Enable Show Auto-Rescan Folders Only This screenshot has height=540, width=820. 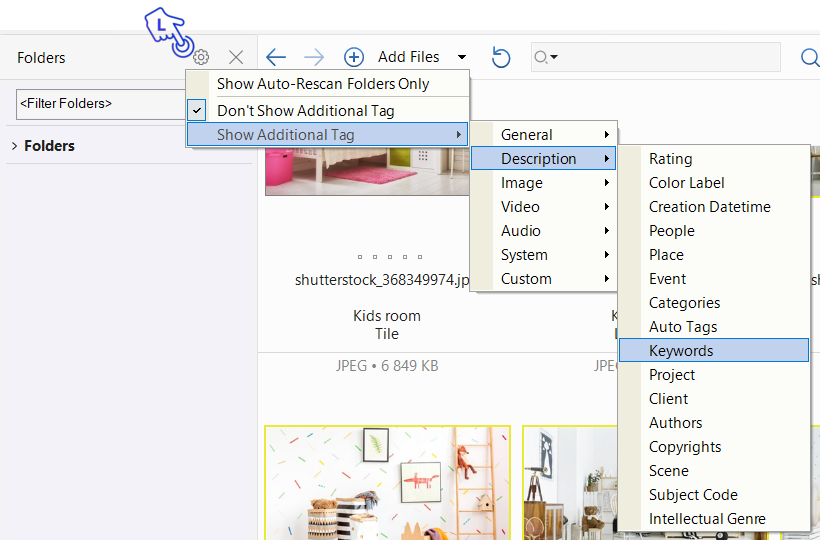pyautogui.click(x=322, y=85)
